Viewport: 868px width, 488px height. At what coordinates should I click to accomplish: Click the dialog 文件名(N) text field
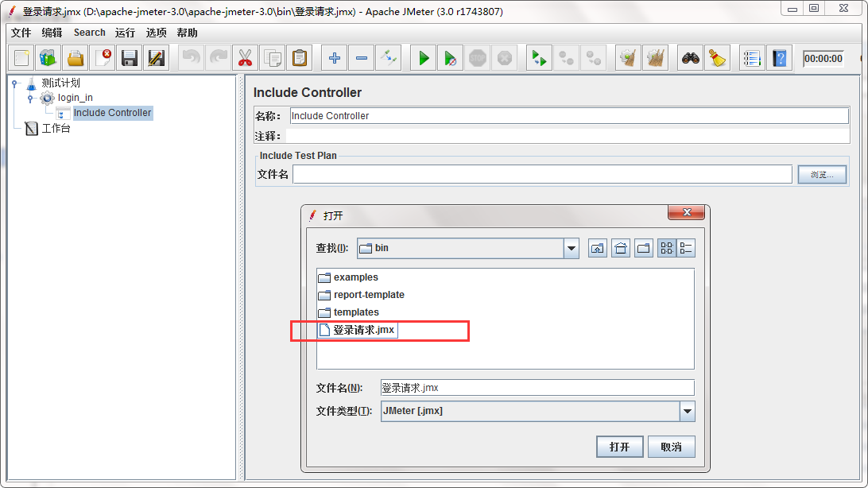point(537,388)
